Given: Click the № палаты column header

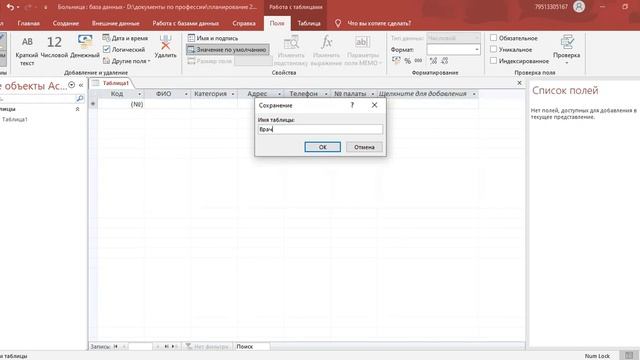Looking at the screenshot, I should (350, 94).
